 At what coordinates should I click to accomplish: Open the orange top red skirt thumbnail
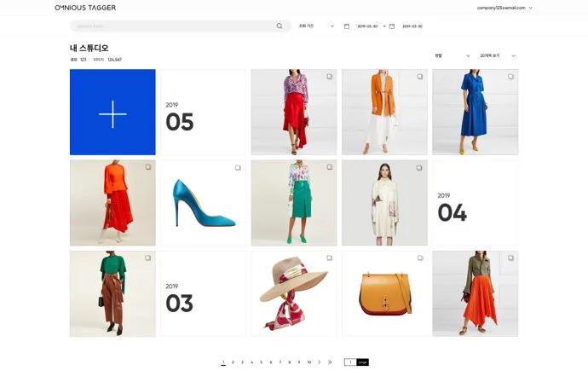coord(112,203)
